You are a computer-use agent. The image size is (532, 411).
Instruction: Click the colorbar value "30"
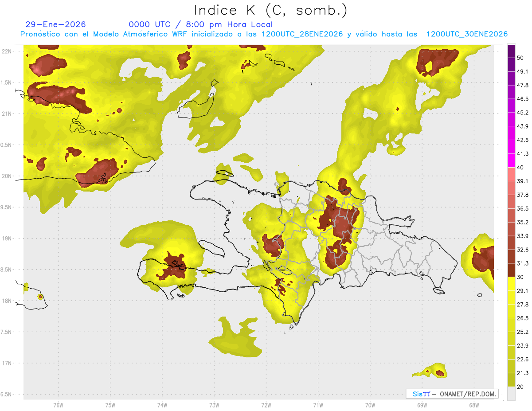click(520, 277)
